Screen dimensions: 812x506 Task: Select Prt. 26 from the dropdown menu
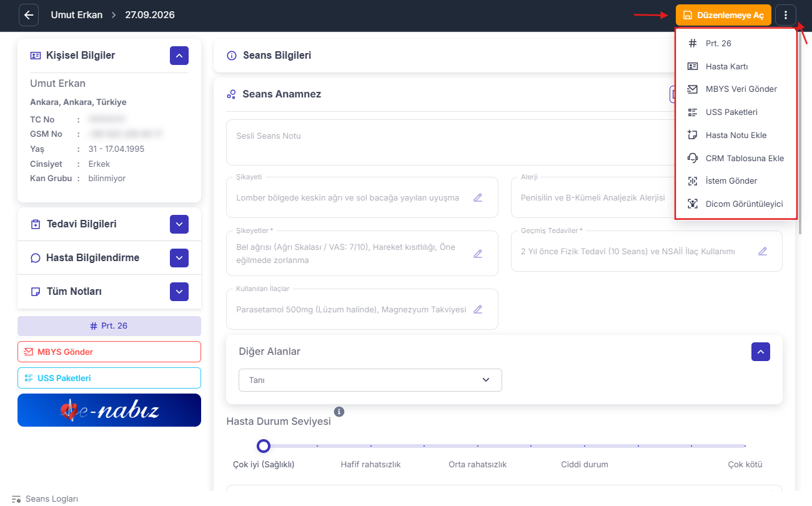[736, 44]
